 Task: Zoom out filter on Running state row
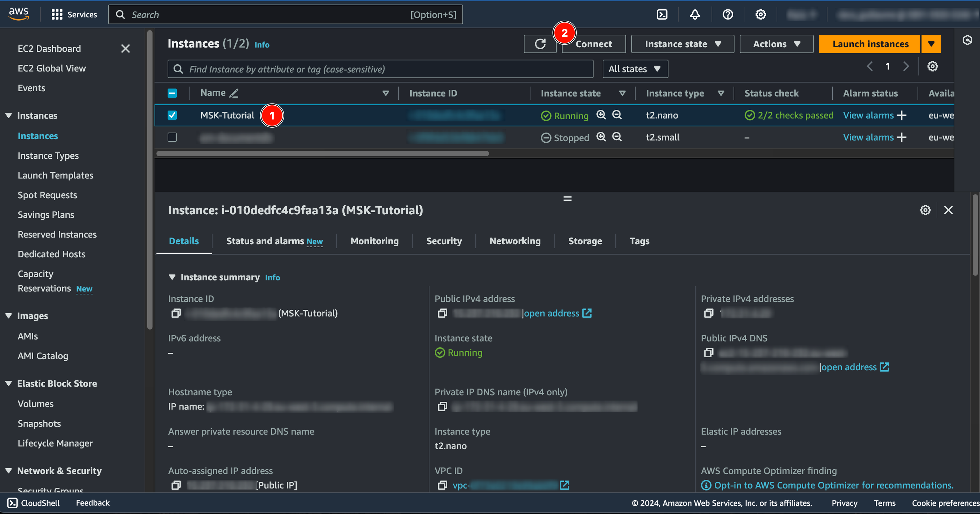(617, 115)
